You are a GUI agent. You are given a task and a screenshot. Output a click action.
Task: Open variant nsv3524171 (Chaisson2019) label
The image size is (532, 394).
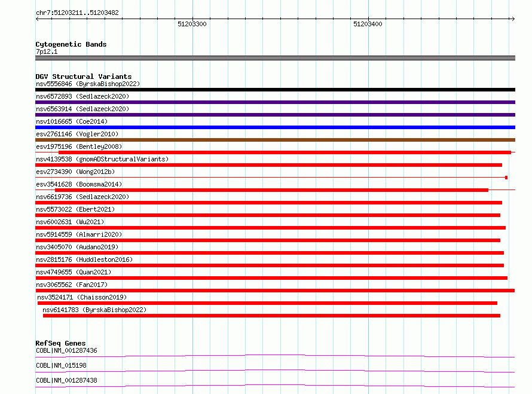82,297
